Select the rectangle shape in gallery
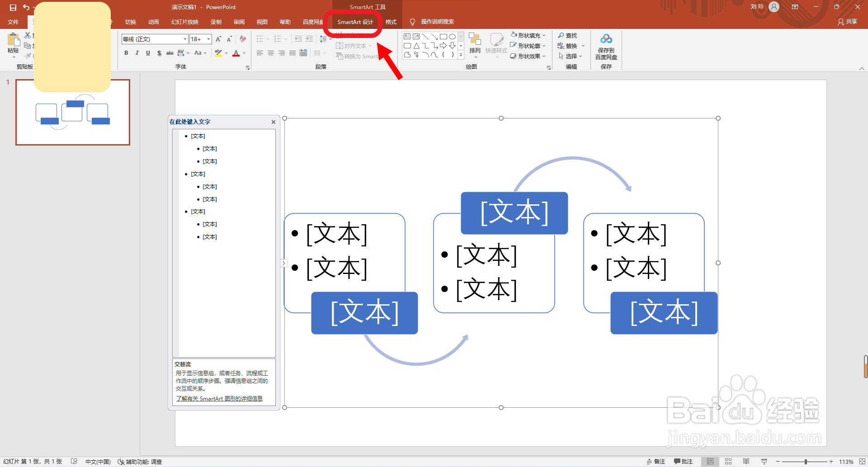This screenshot has height=467, width=868. (x=443, y=37)
